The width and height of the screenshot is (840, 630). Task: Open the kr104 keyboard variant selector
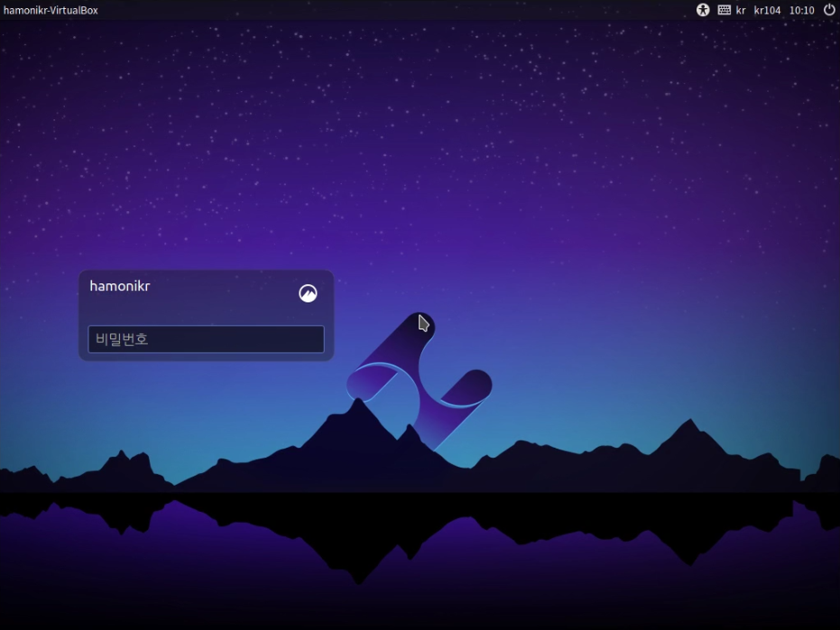767,11
